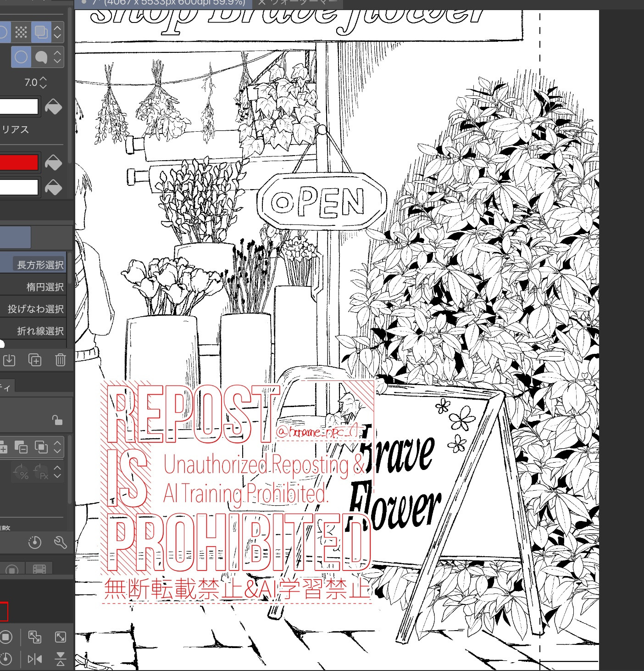Open the stepper beside selection mode icons
Viewport: 644px width, 671px height.
pyautogui.click(x=58, y=447)
